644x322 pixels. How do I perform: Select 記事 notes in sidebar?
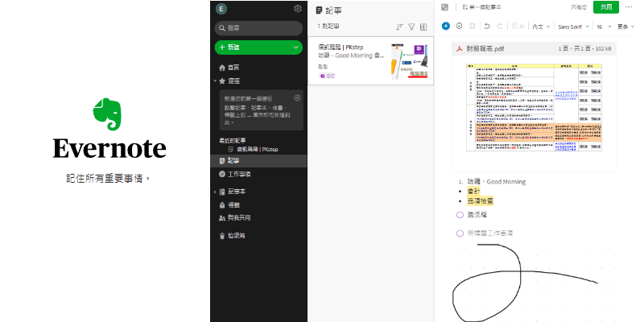click(x=258, y=161)
